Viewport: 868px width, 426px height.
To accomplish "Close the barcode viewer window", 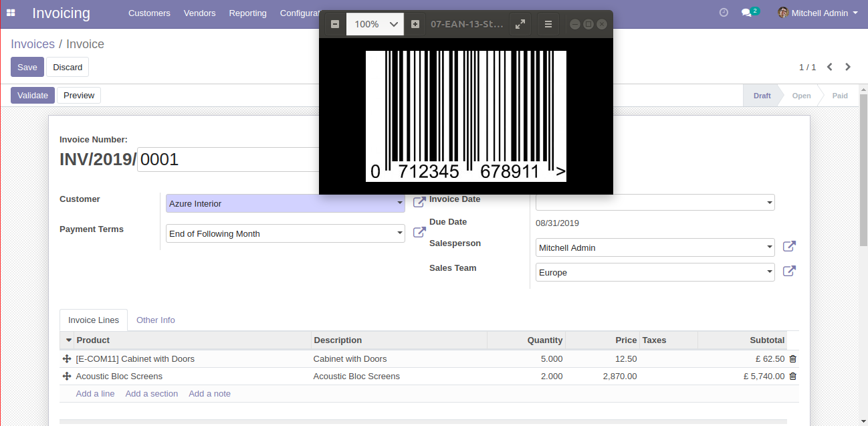I will [x=602, y=24].
